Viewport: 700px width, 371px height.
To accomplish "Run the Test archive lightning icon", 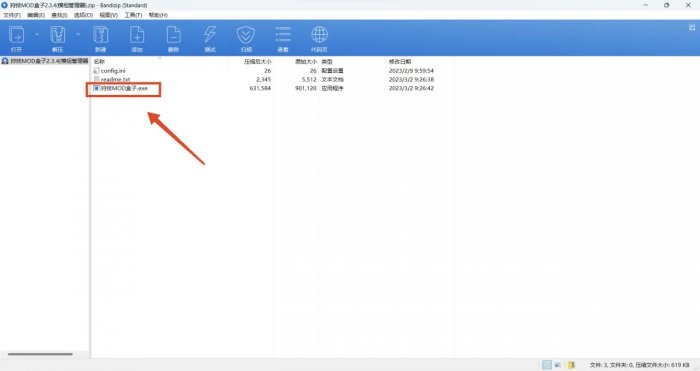I will coord(210,38).
